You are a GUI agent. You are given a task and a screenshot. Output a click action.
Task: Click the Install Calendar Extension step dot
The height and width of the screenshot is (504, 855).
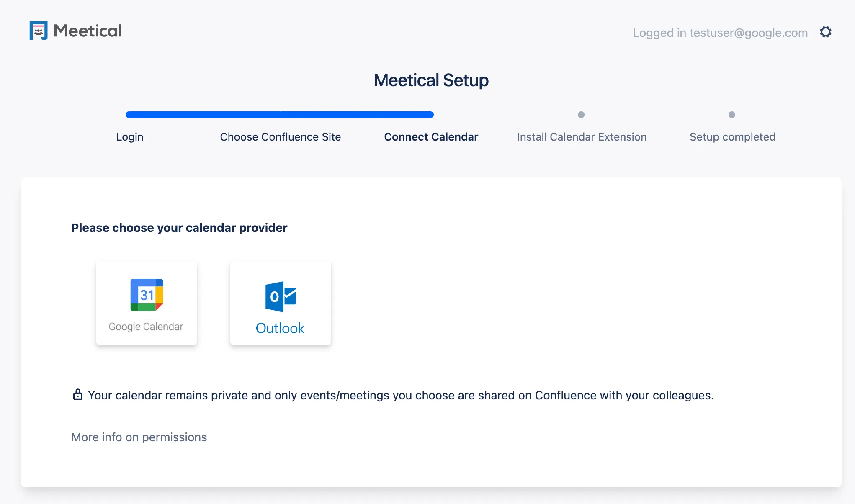(x=582, y=114)
